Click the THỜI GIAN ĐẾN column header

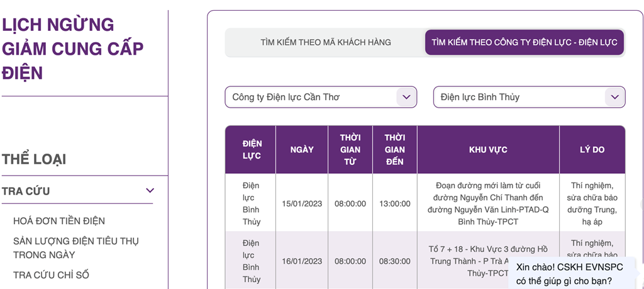pyautogui.click(x=394, y=150)
